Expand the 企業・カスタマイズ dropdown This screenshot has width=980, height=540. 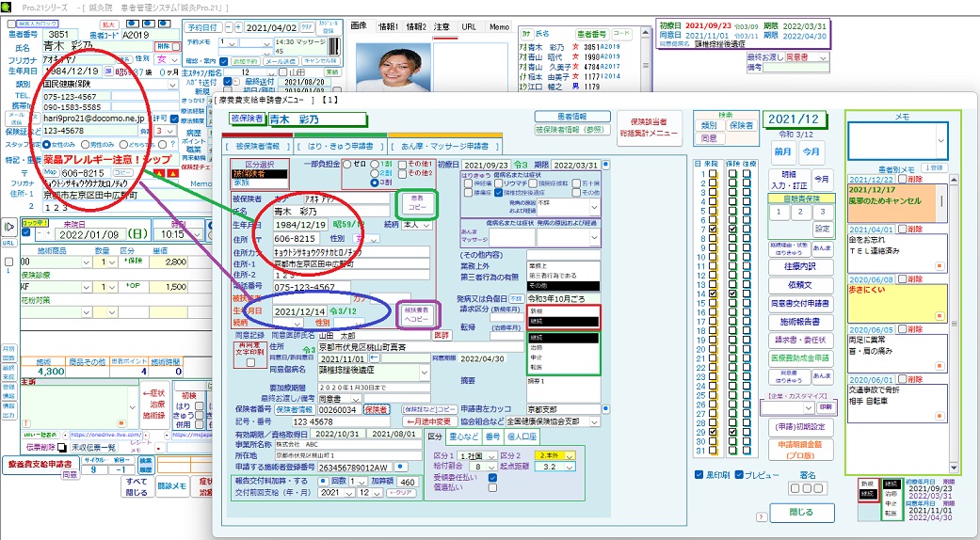[809, 407]
